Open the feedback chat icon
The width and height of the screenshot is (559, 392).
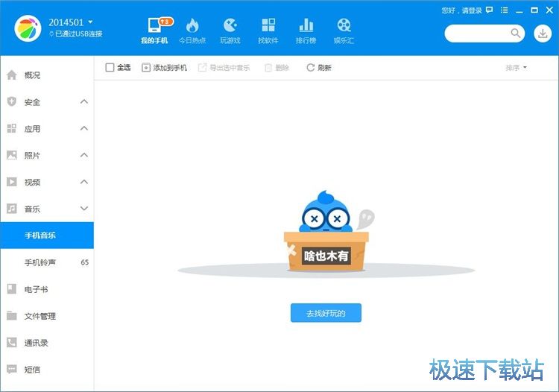[x=490, y=10]
